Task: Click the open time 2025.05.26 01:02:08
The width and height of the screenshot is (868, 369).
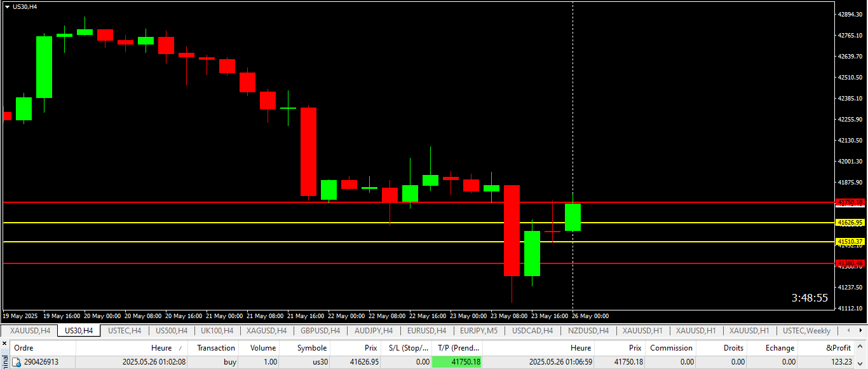Action: click(154, 362)
